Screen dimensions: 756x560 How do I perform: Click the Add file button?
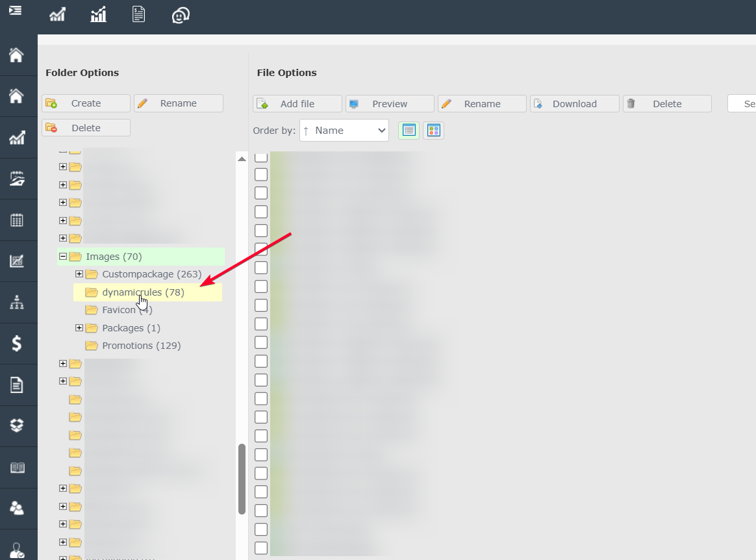tap(297, 104)
